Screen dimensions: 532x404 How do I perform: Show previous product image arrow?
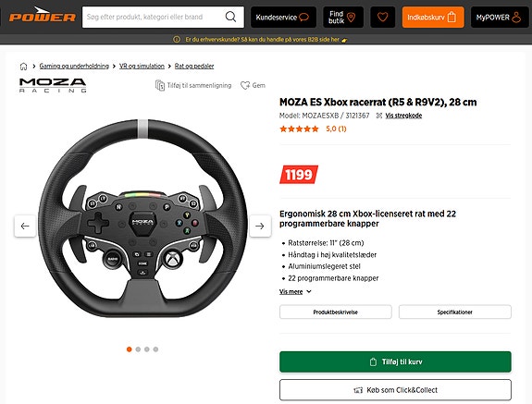25,226
